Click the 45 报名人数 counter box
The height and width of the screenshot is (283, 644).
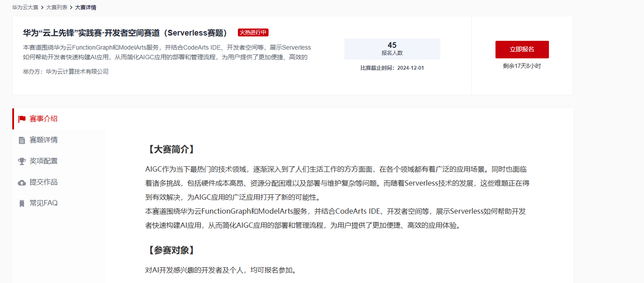[x=392, y=49]
